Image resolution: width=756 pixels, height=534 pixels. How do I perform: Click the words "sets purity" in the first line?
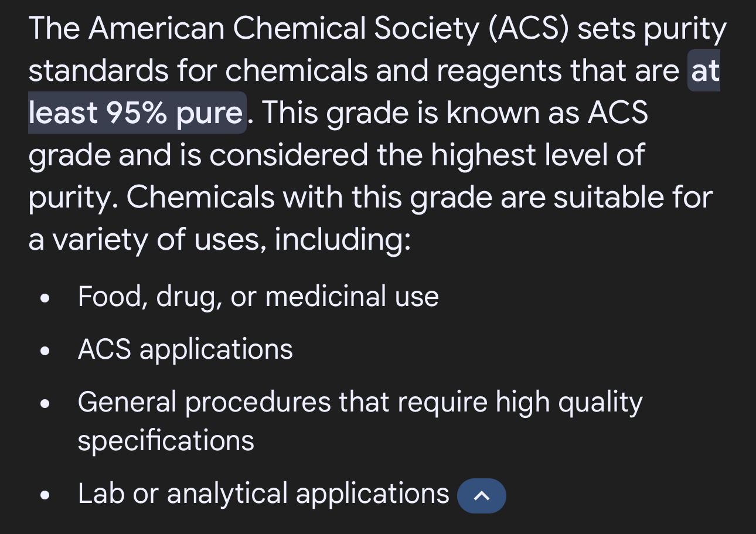tap(652, 29)
